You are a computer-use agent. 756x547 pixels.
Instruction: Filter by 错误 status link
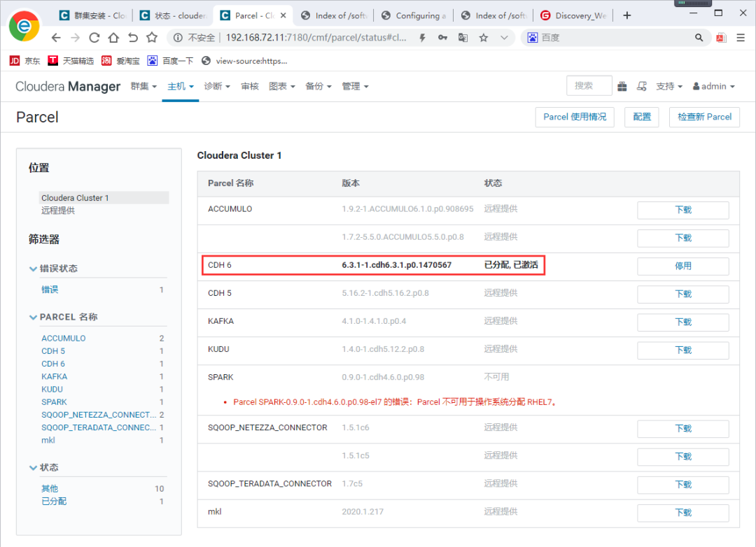coord(50,290)
